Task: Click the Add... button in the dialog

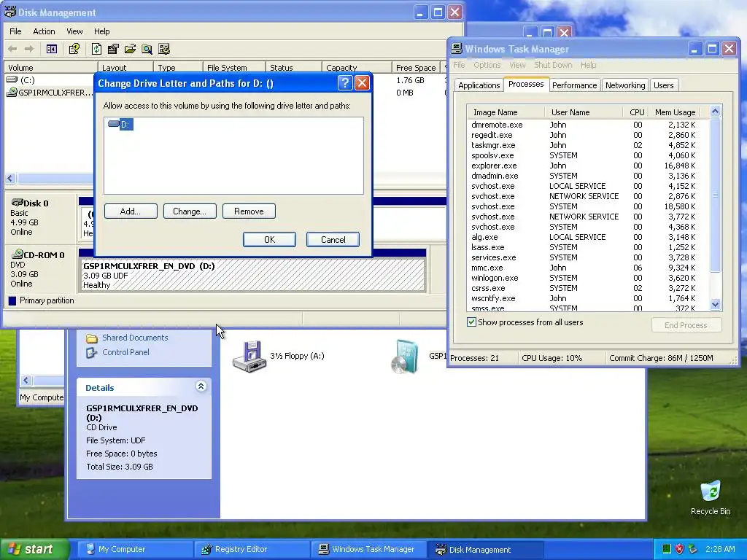Action: click(x=131, y=211)
